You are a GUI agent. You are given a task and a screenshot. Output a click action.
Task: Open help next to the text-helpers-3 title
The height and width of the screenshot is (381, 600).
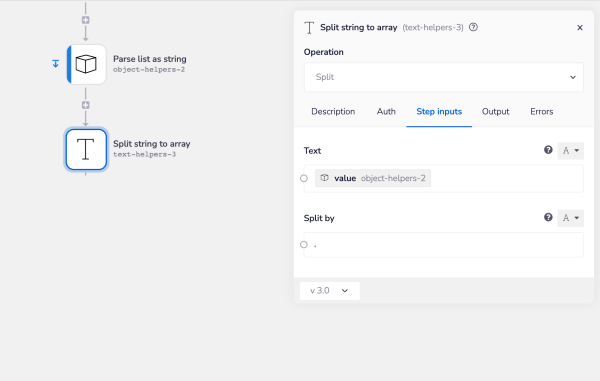[x=473, y=27]
